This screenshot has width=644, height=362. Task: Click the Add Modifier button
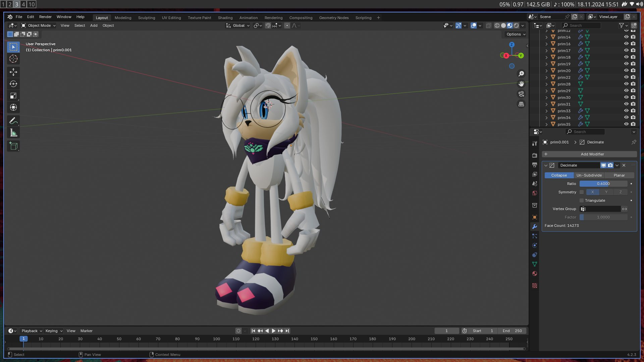coord(589,154)
